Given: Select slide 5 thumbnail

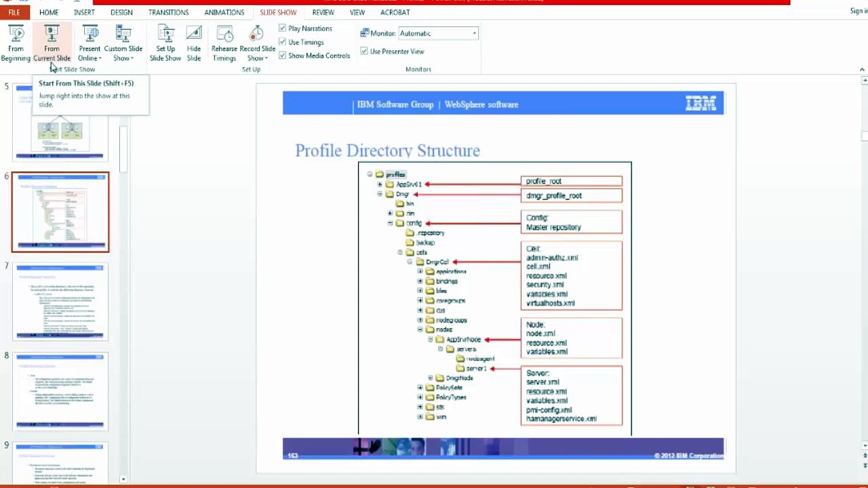Looking at the screenshot, I should coord(60,123).
